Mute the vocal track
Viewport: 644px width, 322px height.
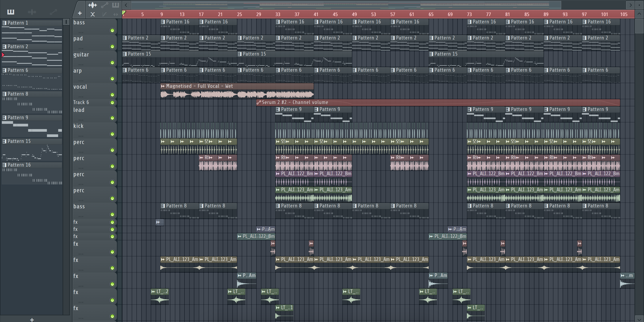[112, 95]
